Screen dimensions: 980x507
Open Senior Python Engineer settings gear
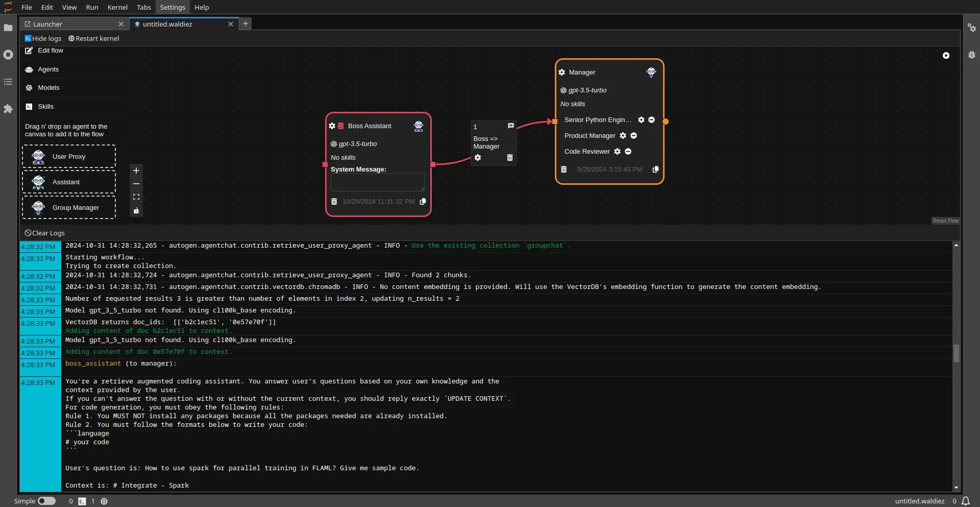pyautogui.click(x=641, y=120)
